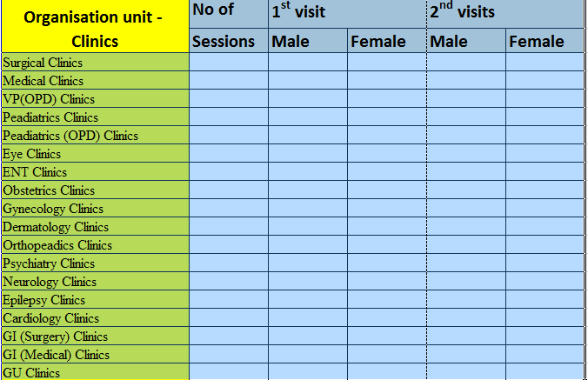Image resolution: width=588 pixels, height=380 pixels.
Task: Click 1st visit Male cell for Medical Clinics
Action: pyautogui.click(x=307, y=81)
